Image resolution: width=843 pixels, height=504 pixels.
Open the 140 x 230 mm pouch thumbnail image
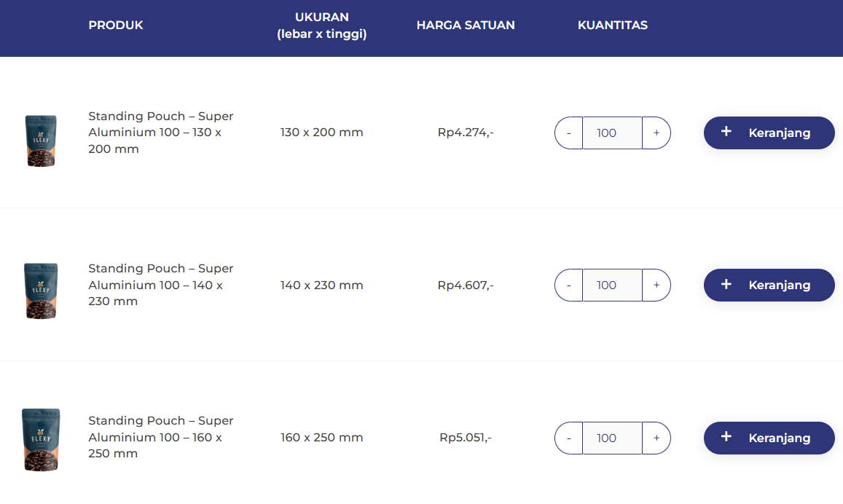coord(41,291)
